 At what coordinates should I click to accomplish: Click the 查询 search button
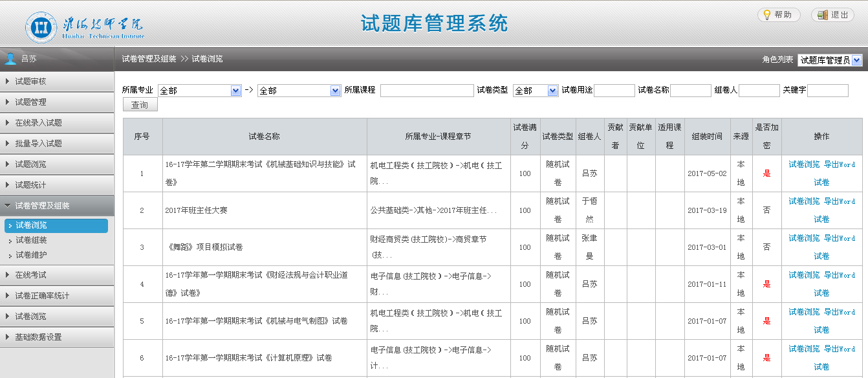pyautogui.click(x=140, y=105)
